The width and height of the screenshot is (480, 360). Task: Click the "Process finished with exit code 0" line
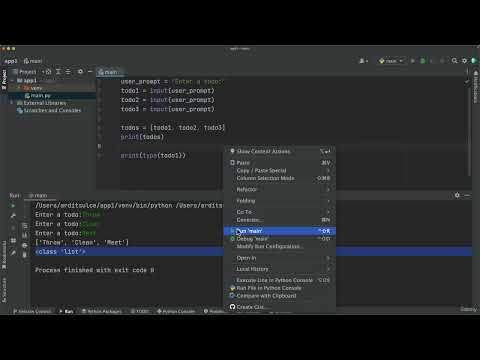click(x=95, y=270)
